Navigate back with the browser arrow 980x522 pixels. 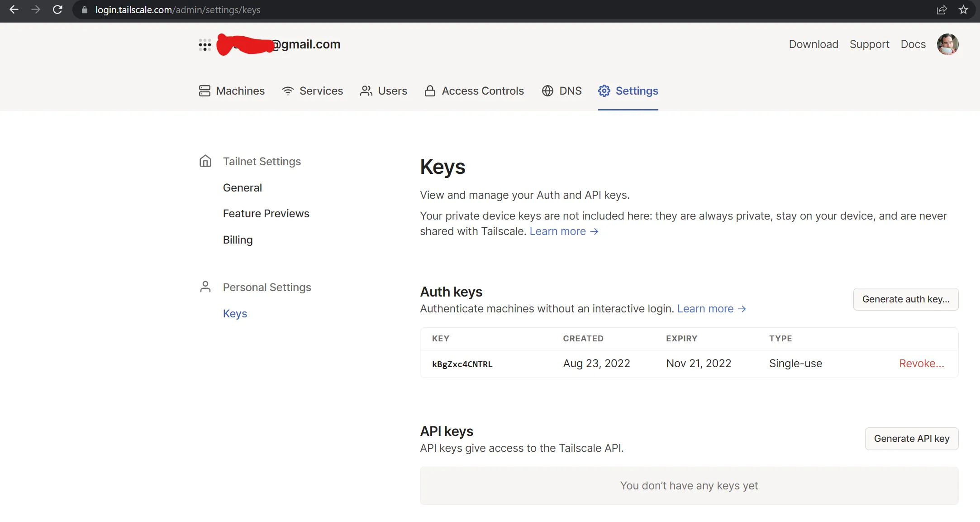[x=14, y=10]
